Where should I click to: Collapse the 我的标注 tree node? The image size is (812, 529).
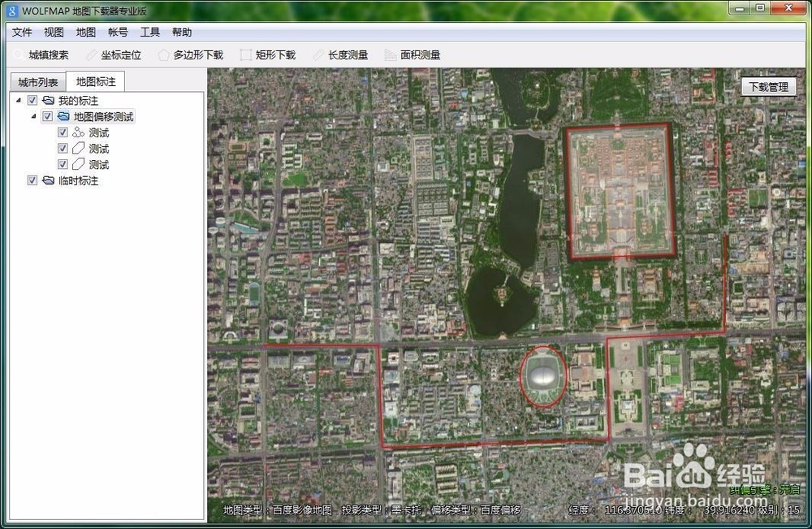[18, 100]
